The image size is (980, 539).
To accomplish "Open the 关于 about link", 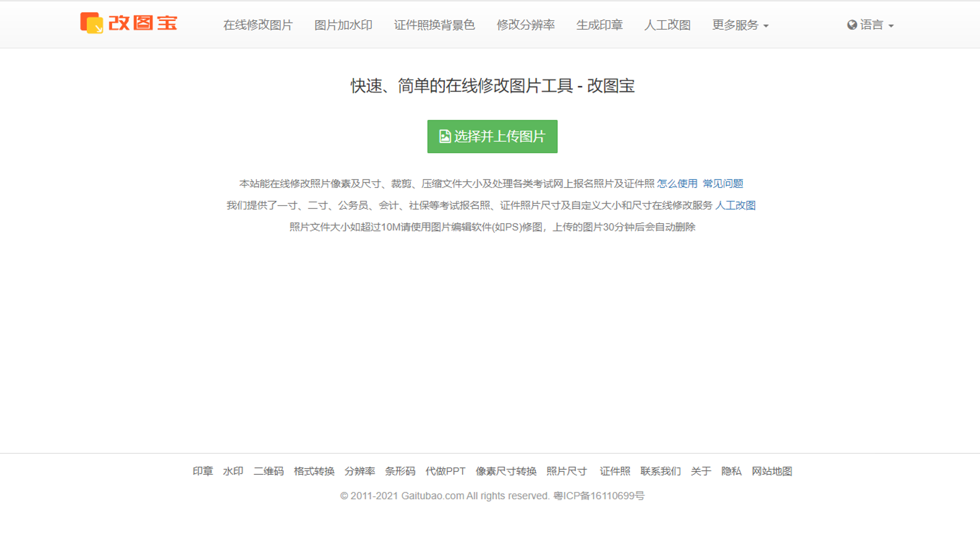I will pos(701,471).
